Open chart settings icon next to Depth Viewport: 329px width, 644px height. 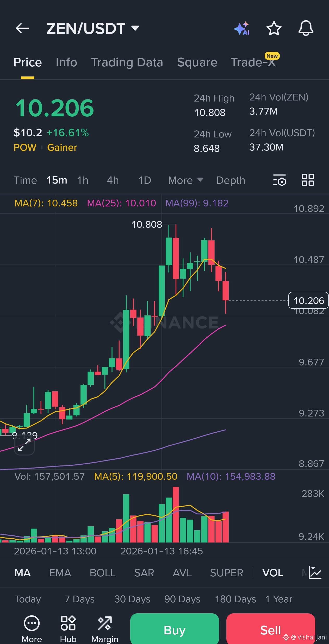(x=280, y=180)
